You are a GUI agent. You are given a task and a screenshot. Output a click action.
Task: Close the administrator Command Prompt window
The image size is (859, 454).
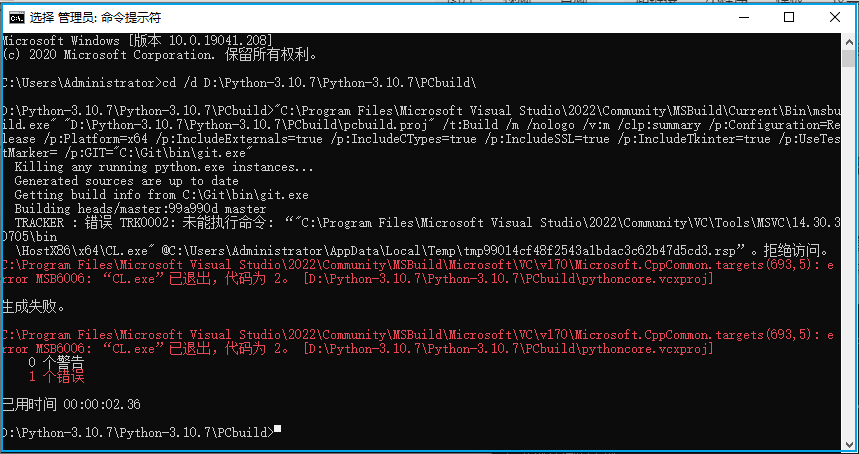834,18
